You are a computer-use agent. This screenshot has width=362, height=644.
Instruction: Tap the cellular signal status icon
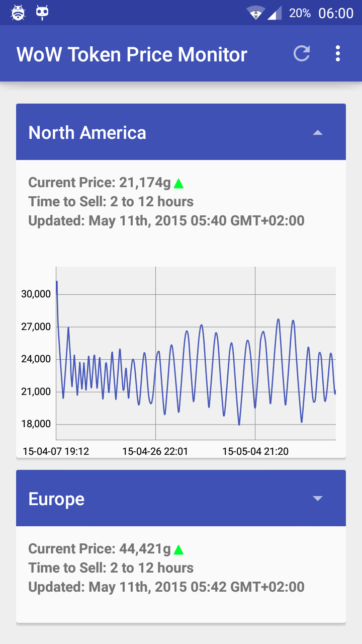point(275,13)
